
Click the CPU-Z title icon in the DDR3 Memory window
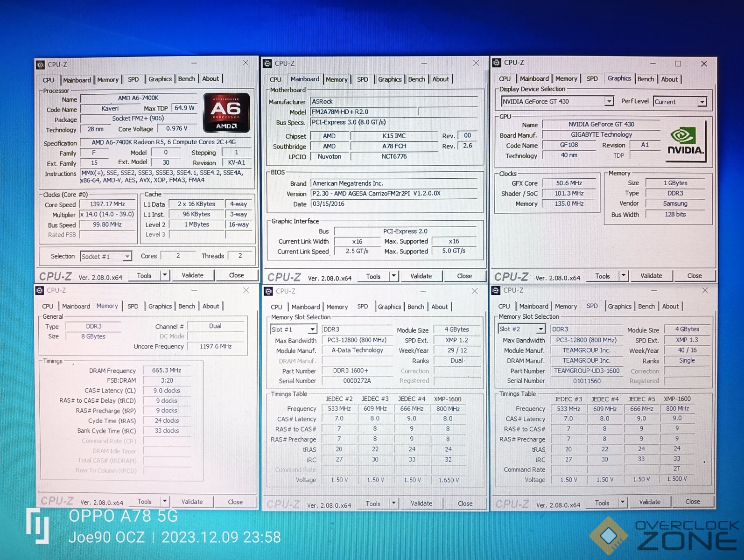coord(40,290)
